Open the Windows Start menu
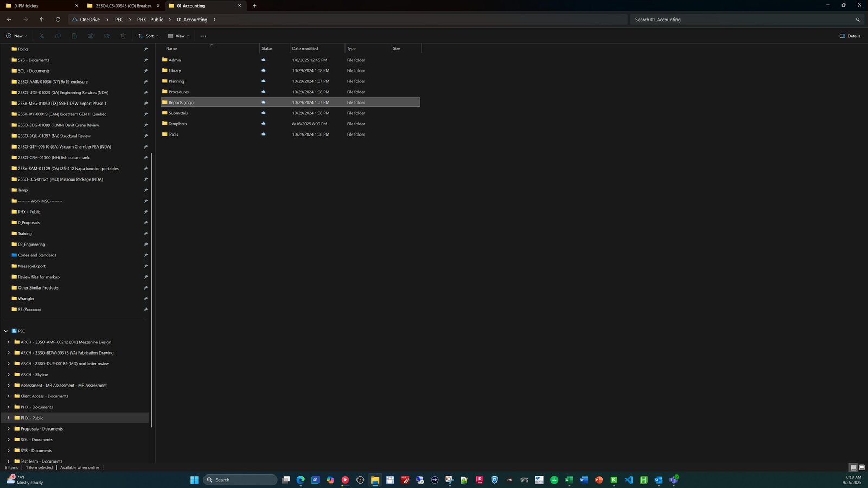Image resolution: width=868 pixels, height=488 pixels. point(194,480)
